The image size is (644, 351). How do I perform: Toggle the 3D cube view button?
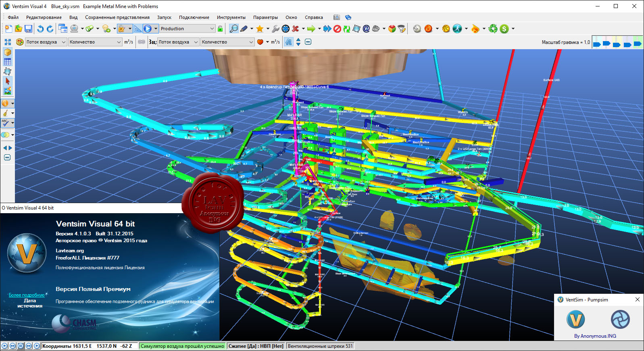(8, 52)
